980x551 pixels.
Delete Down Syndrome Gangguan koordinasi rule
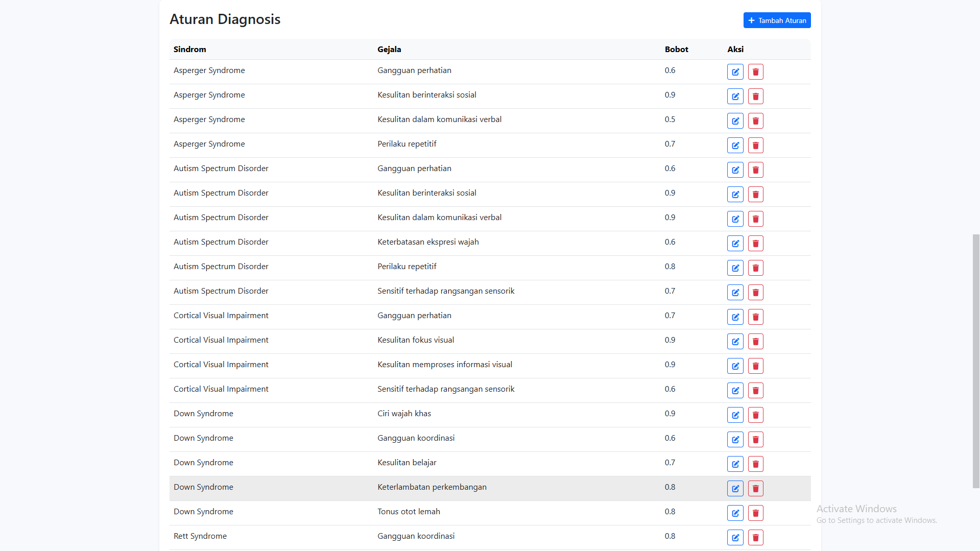pyautogui.click(x=756, y=440)
